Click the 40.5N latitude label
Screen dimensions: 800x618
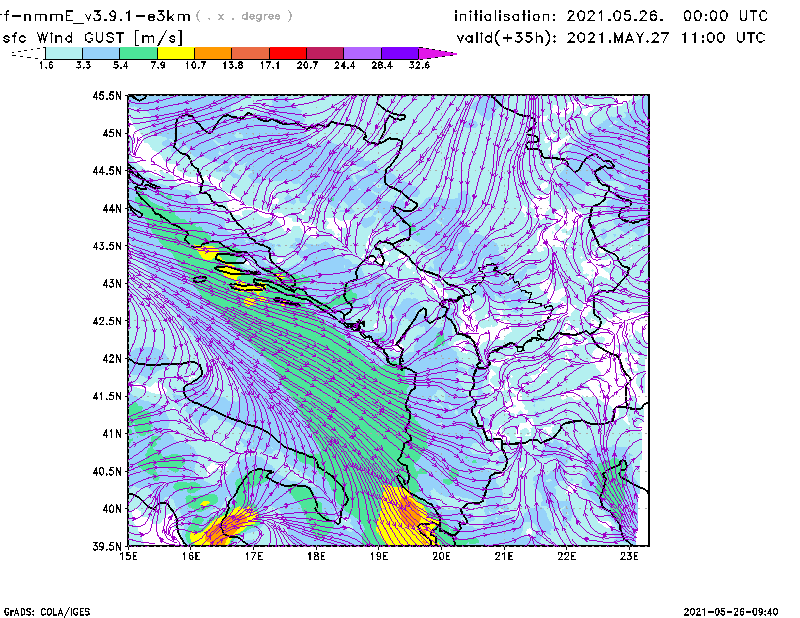(x=107, y=471)
